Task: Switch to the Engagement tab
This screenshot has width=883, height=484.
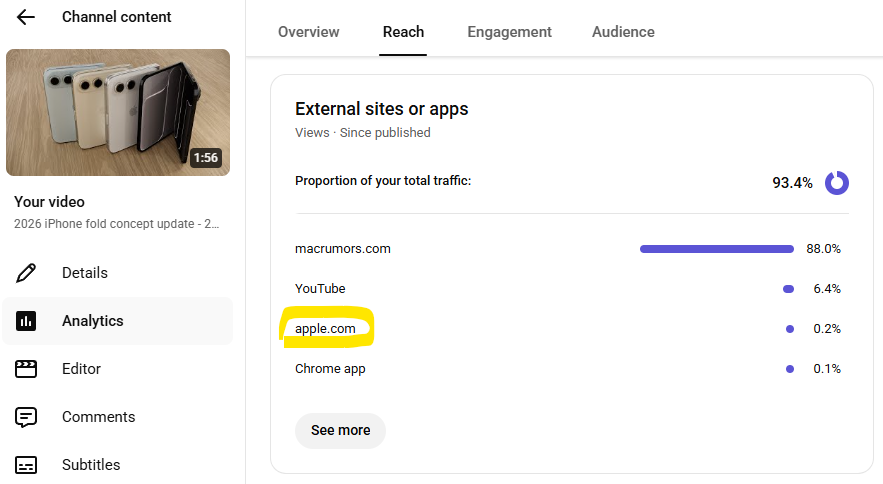Action: (509, 32)
